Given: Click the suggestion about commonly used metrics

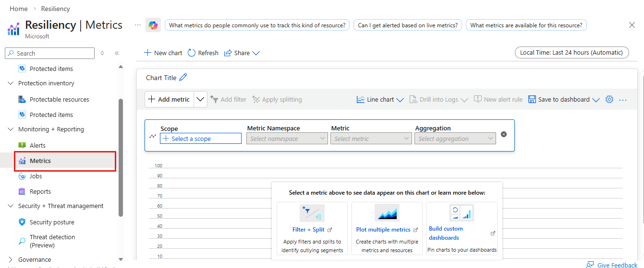Looking at the screenshot, I should pos(257,25).
